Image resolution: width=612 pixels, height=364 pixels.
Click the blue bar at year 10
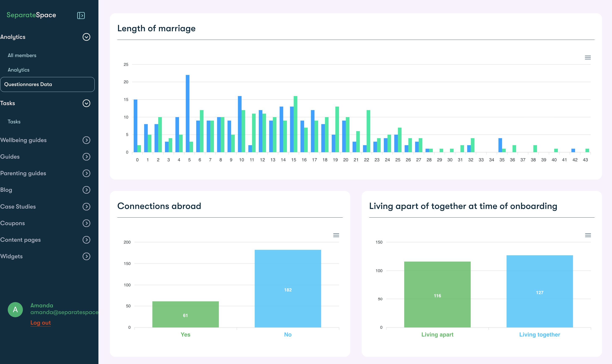tap(240, 124)
